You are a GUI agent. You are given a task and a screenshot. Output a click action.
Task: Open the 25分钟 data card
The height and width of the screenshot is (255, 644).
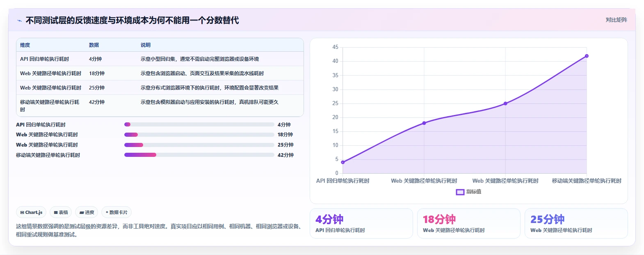click(x=576, y=223)
